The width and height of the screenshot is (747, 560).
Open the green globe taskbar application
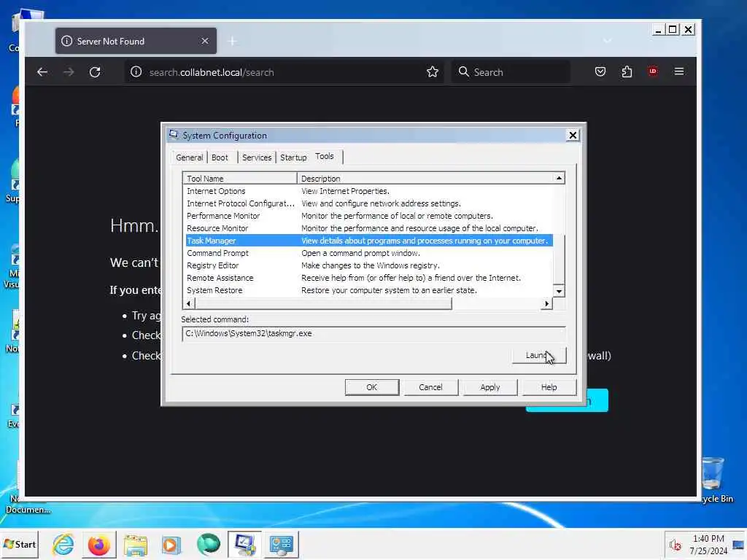pyautogui.click(x=208, y=544)
